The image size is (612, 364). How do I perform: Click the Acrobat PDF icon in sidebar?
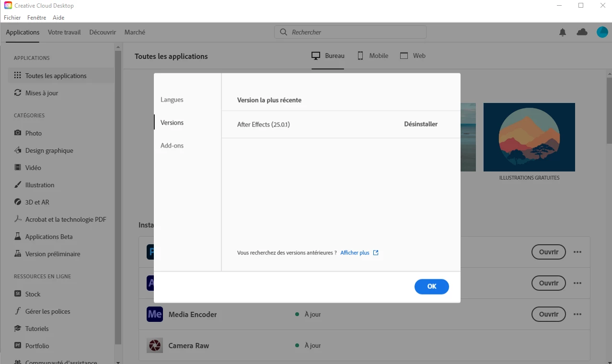(x=18, y=219)
